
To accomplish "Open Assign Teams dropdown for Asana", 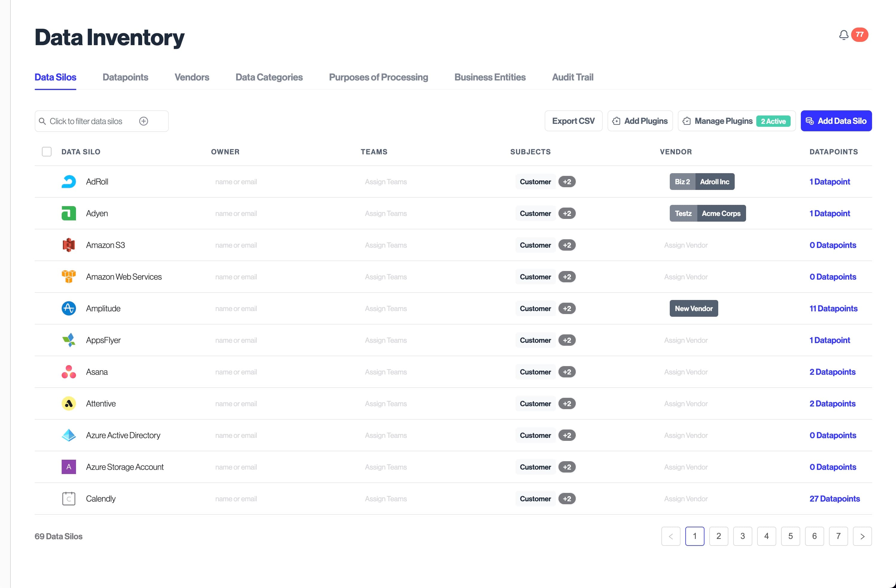I will [x=385, y=372].
